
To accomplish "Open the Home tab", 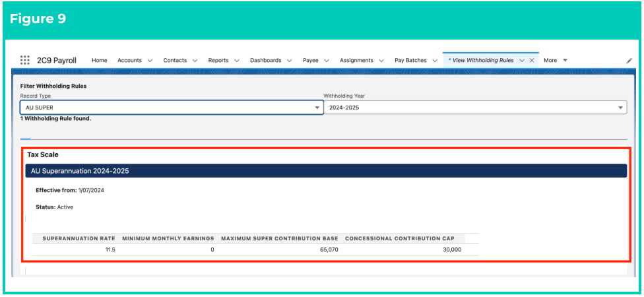I will tap(100, 60).
